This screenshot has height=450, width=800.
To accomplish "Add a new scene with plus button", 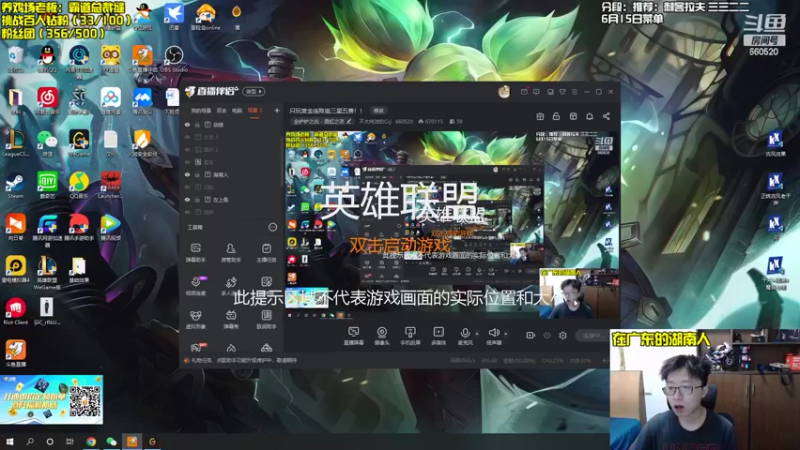I will pos(277,110).
